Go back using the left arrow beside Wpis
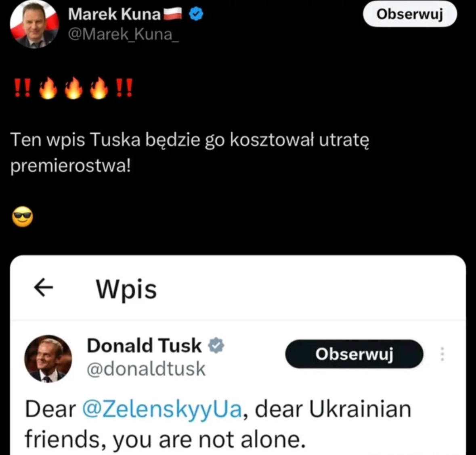Screen dimensions: 476x455 tap(44, 287)
